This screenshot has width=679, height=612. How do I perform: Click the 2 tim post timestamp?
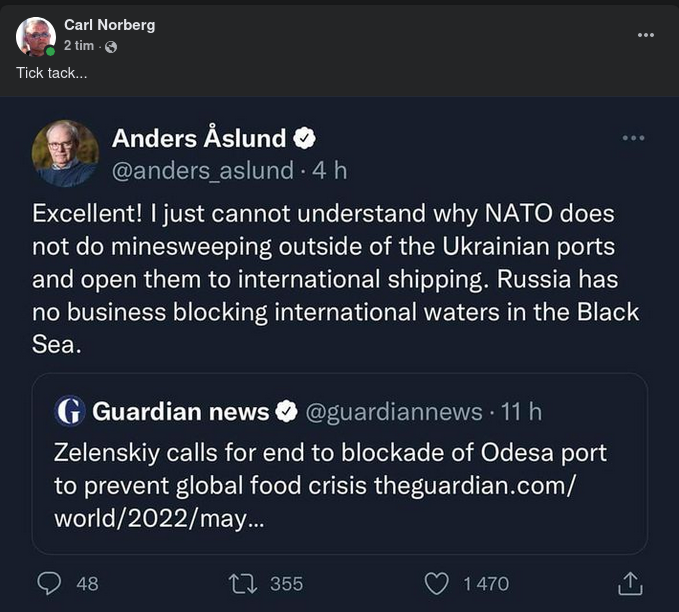coord(79,46)
